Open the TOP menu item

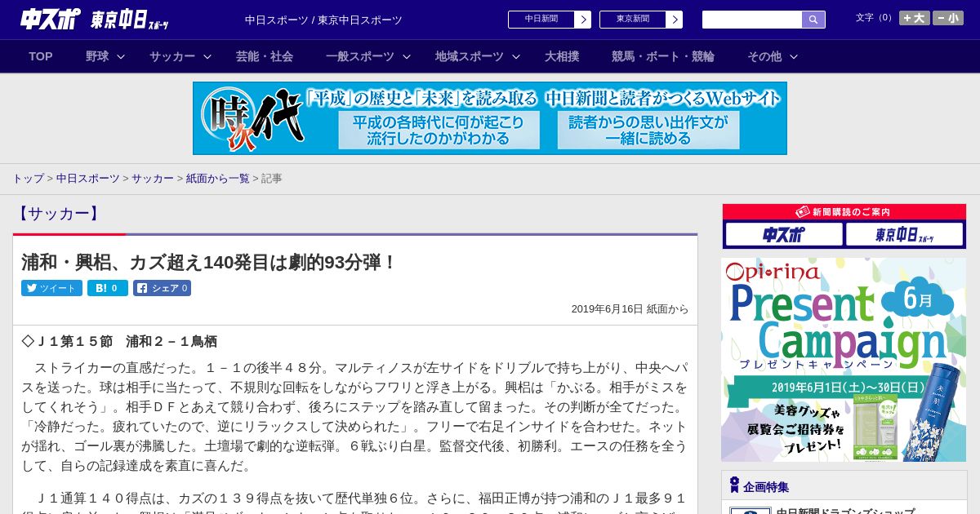click(x=41, y=56)
